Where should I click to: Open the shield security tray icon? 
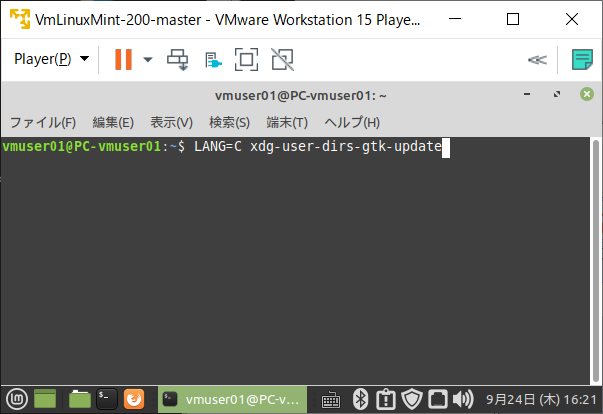coord(412,399)
